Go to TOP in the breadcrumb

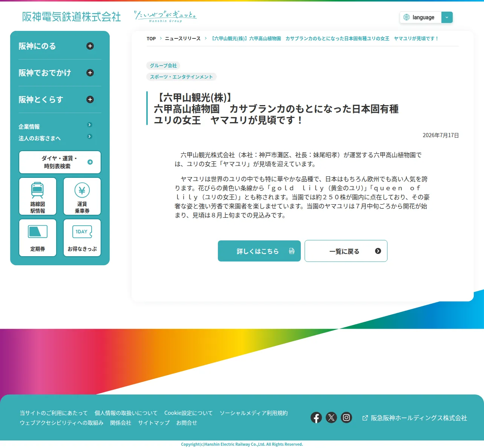[x=151, y=38]
